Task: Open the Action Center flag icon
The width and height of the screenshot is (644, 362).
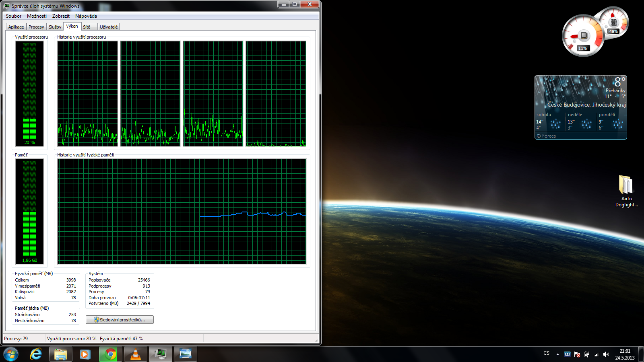Action: click(x=577, y=354)
